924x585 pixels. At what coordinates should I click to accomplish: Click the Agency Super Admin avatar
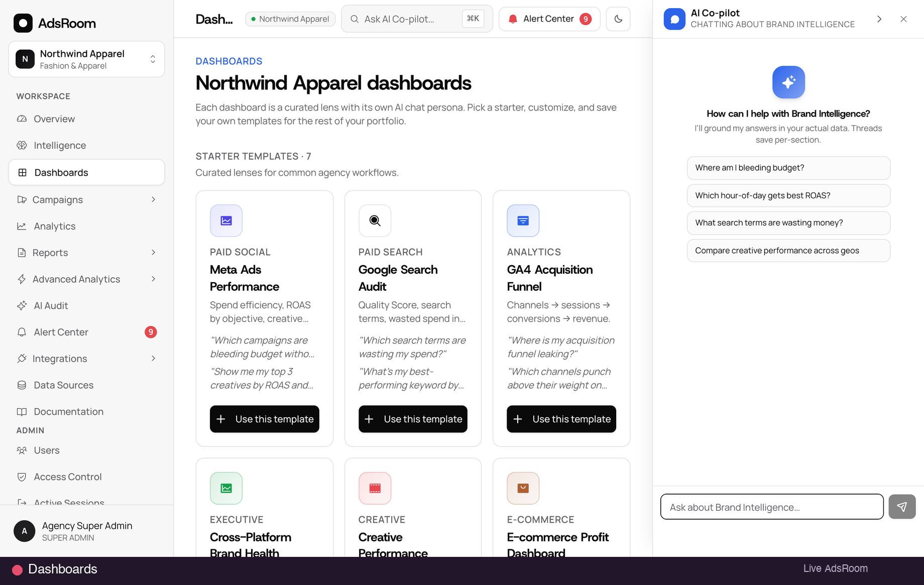pyautogui.click(x=24, y=531)
